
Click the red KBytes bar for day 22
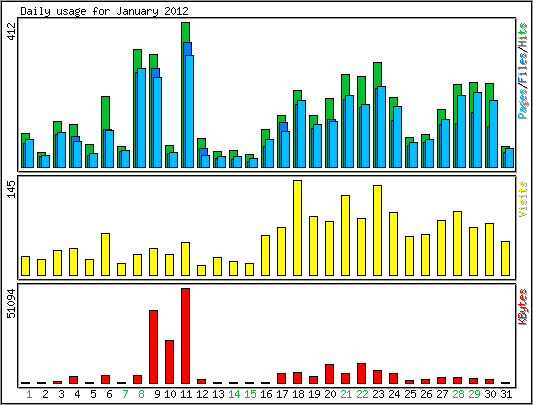362,374
